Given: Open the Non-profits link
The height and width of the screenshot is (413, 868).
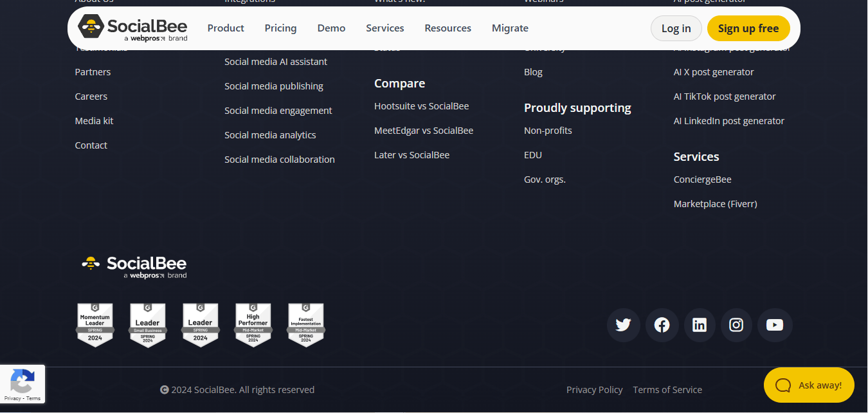Looking at the screenshot, I should [548, 131].
